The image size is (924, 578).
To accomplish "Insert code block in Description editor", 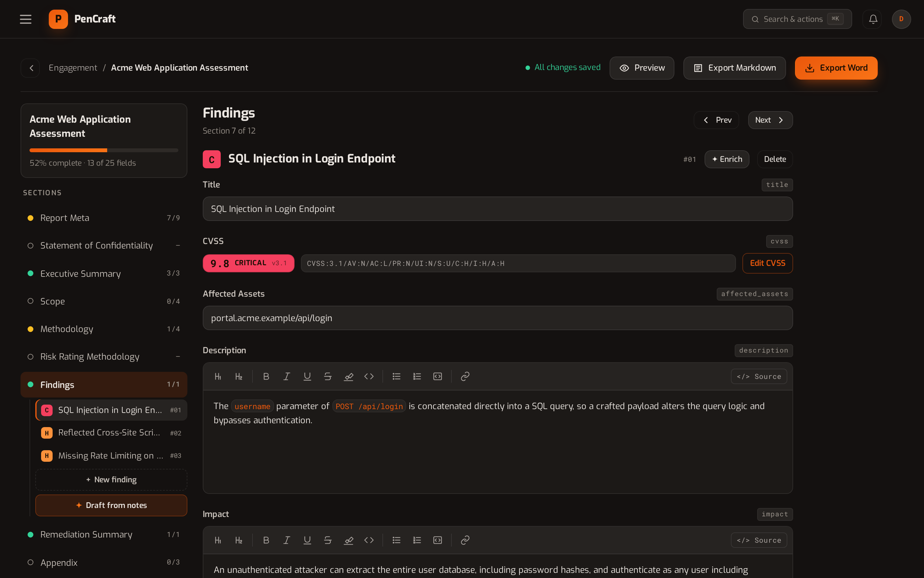I will click(438, 377).
